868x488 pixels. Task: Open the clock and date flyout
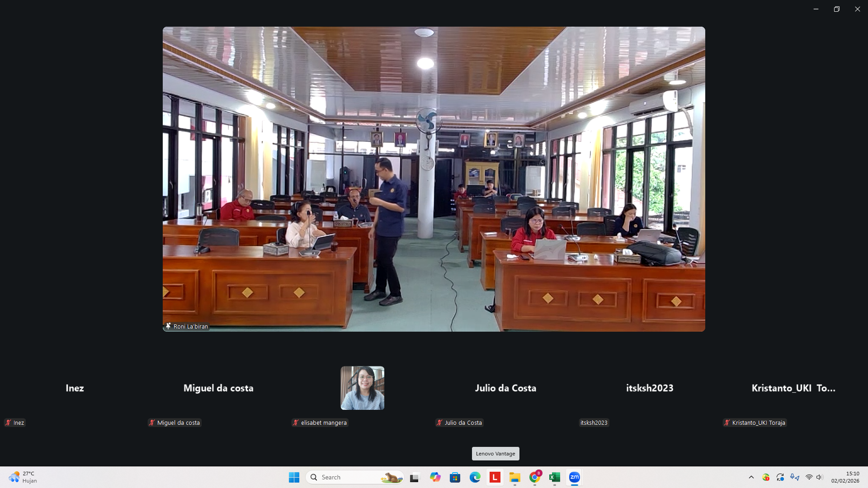[x=845, y=477]
